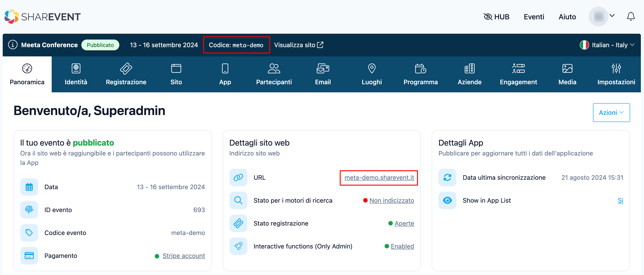
Task: Click the Aperte registration status link
Action: tap(404, 224)
